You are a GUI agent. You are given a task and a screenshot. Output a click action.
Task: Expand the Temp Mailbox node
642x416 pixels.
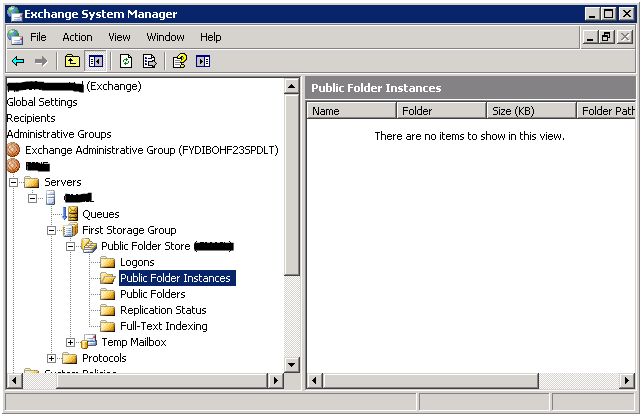pos(70,342)
